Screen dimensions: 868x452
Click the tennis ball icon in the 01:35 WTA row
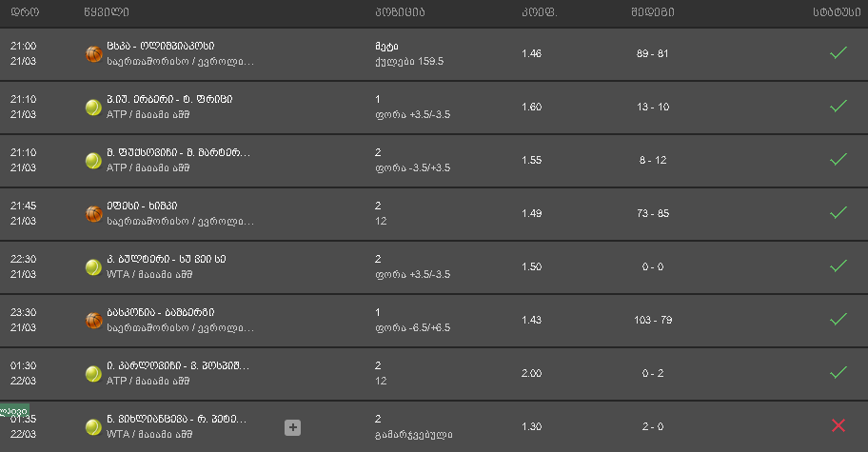coord(93,427)
